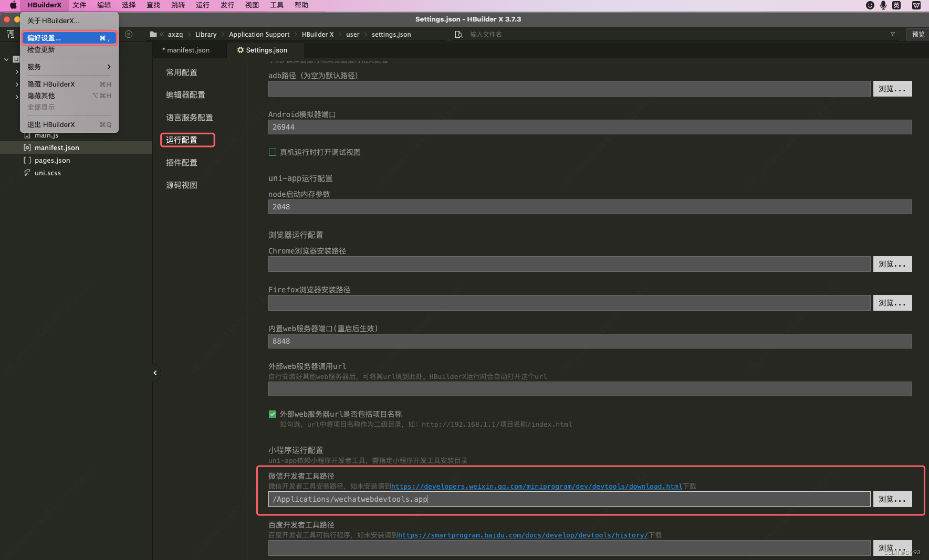The image size is (929, 560).
Task: Open the 编辑 menu
Action: click(104, 5)
